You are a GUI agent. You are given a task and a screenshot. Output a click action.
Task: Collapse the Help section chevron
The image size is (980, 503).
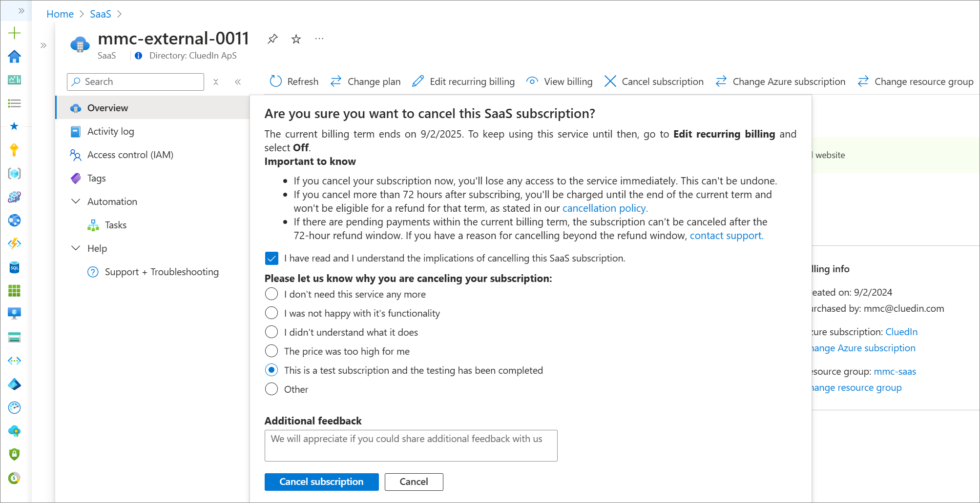coord(76,248)
